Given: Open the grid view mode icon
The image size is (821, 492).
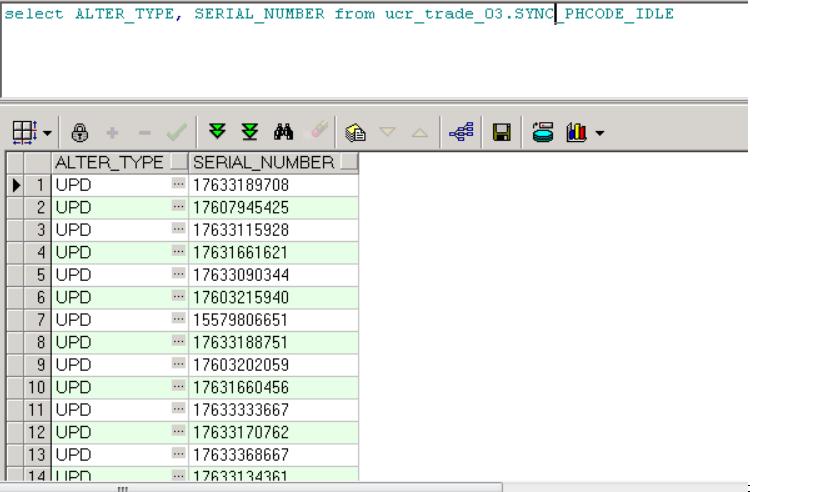Looking at the screenshot, I should point(24,132).
